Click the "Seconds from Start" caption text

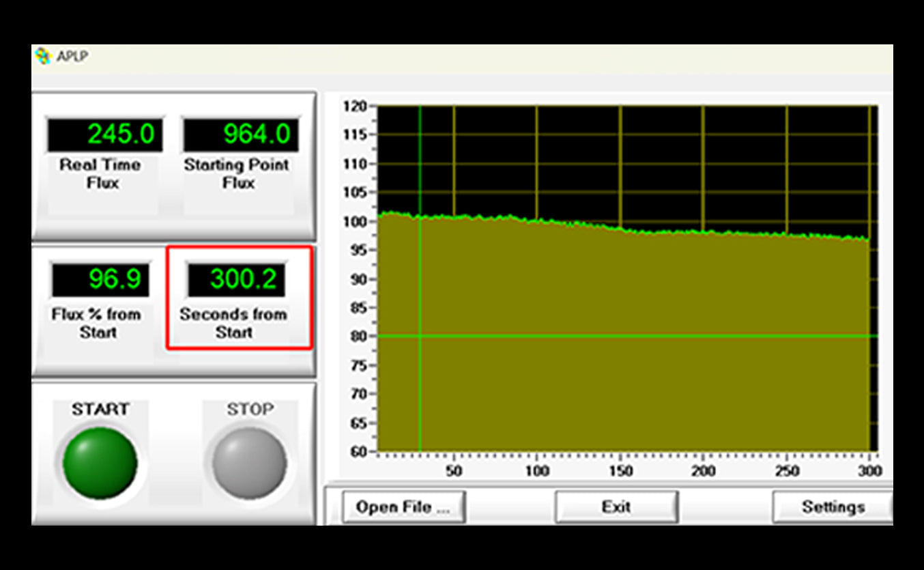pyautogui.click(x=233, y=324)
